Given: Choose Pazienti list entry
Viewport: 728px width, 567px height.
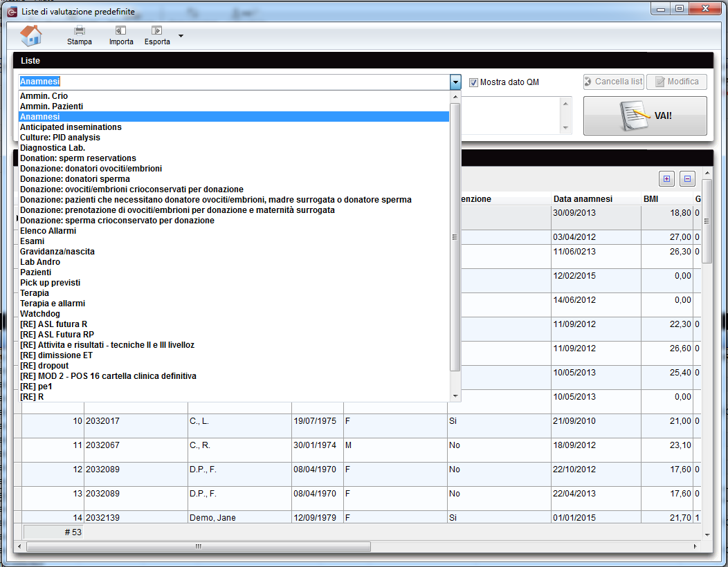Looking at the screenshot, I should point(233,272).
